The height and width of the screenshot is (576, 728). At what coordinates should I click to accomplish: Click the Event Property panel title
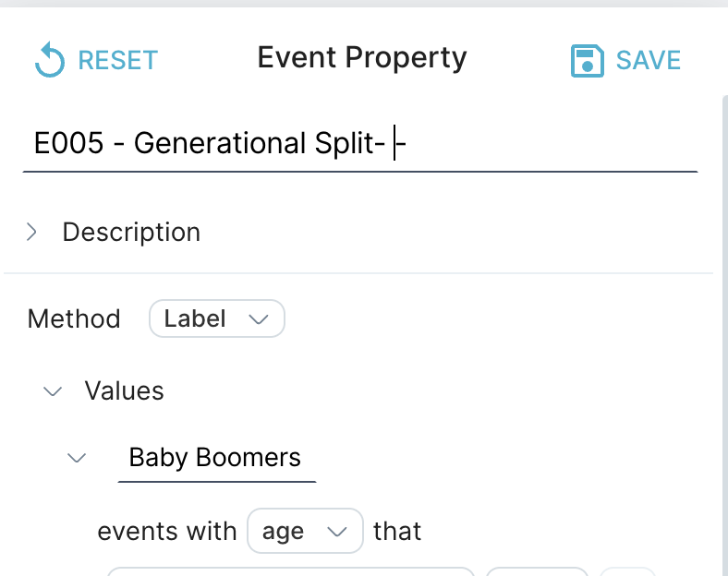[362, 58]
